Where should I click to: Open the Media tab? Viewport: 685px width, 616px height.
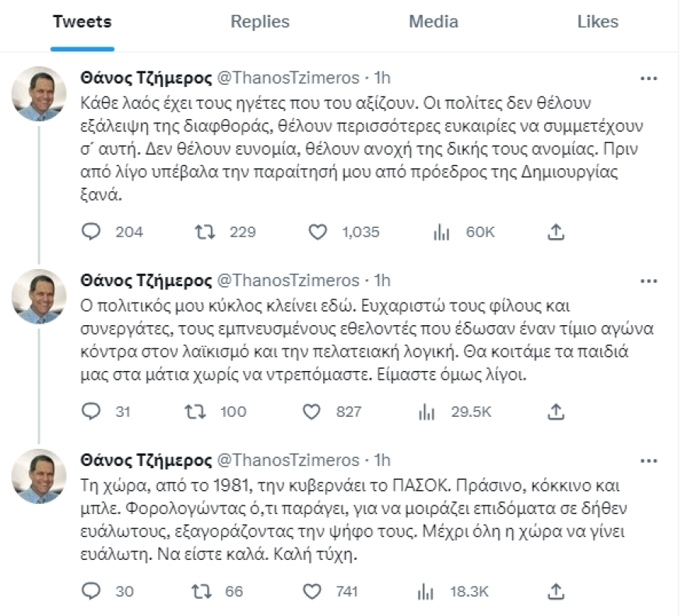tap(432, 22)
